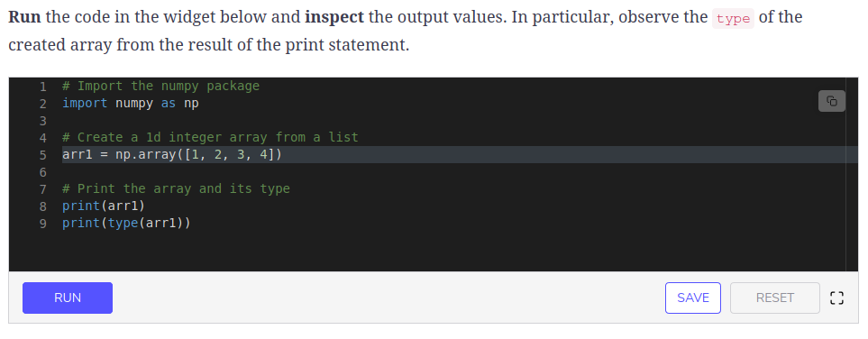
Task: Save the code with the SAVE button
Action: point(693,298)
